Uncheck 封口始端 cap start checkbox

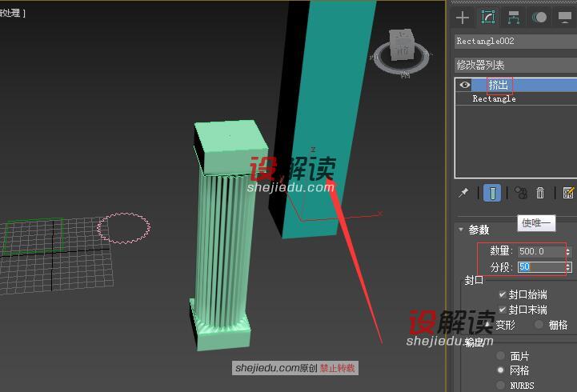[503, 295]
